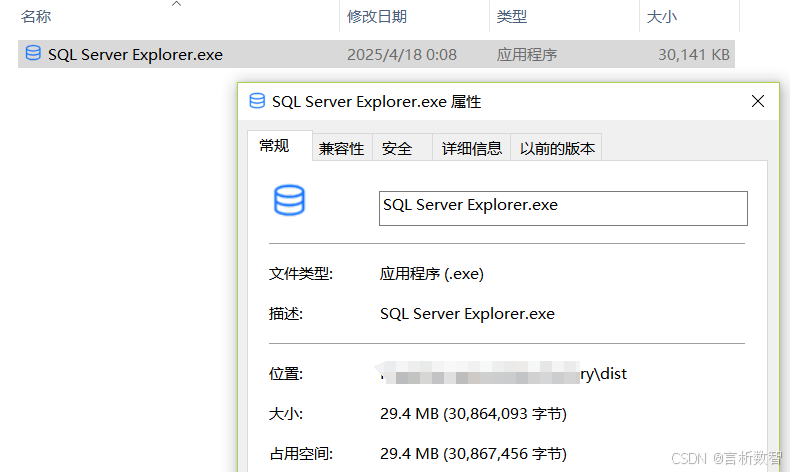Click the 30,141 KB size cell
Viewport: 790px width, 472px height.
pyautogui.click(x=694, y=54)
